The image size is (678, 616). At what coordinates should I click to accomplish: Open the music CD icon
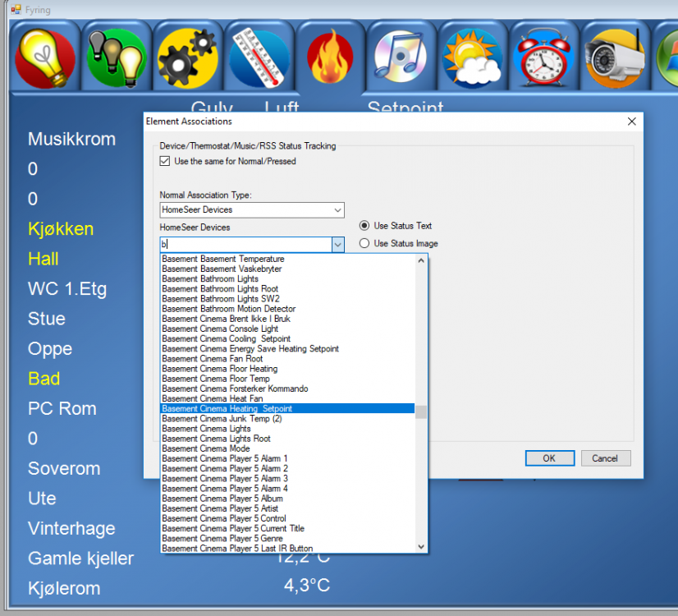click(401, 57)
